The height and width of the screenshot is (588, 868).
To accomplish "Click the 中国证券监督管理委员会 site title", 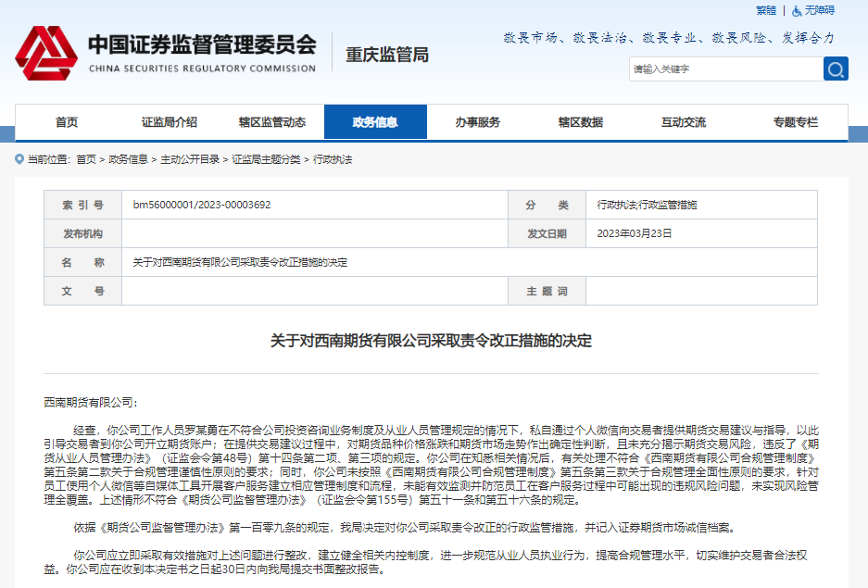I will pyautogui.click(x=203, y=44).
